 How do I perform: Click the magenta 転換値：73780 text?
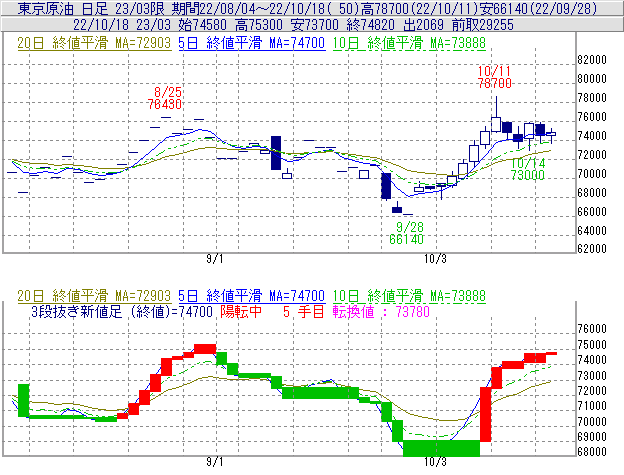(381, 311)
